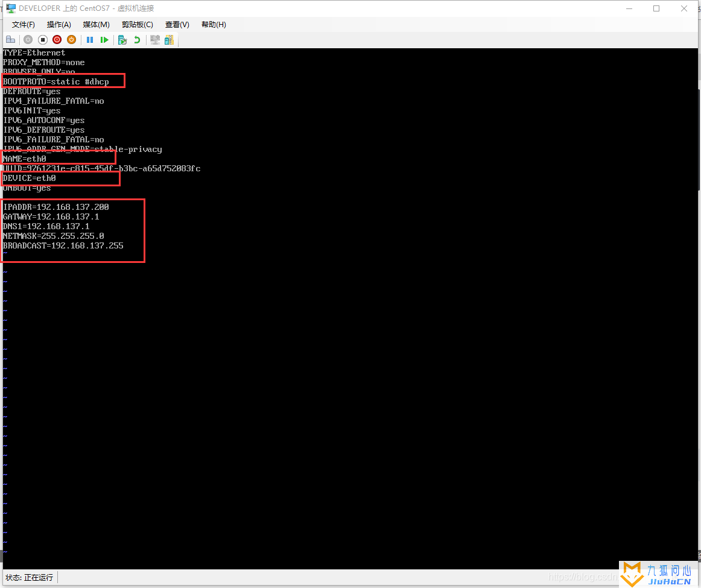Close the CentOS7 virtual machine connection window

(x=684, y=8)
